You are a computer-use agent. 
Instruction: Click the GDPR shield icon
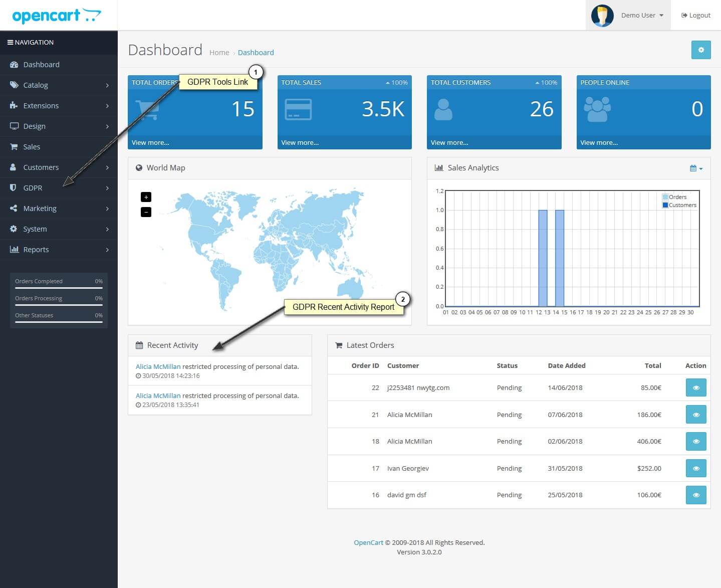click(x=13, y=188)
